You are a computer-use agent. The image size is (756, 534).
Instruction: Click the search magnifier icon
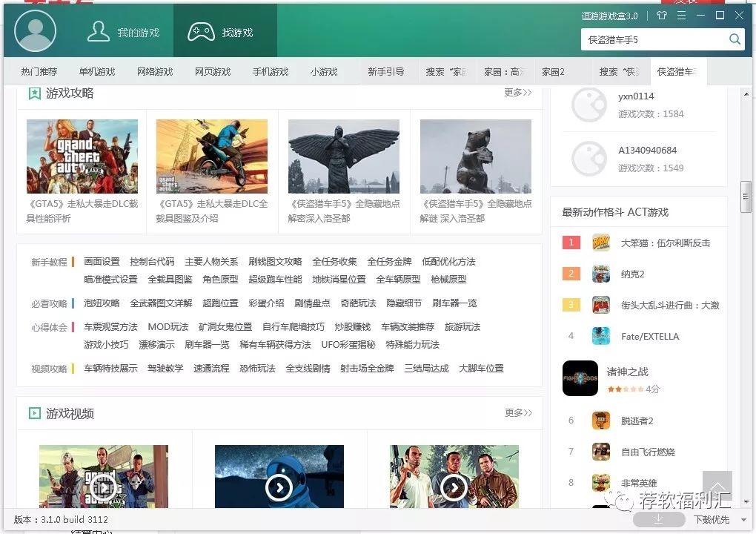click(734, 39)
